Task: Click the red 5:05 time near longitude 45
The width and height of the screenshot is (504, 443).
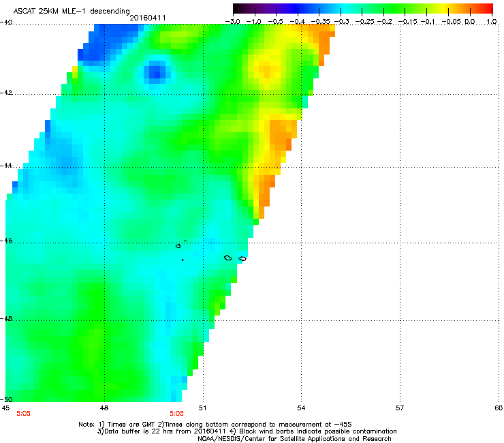Action: point(23,414)
